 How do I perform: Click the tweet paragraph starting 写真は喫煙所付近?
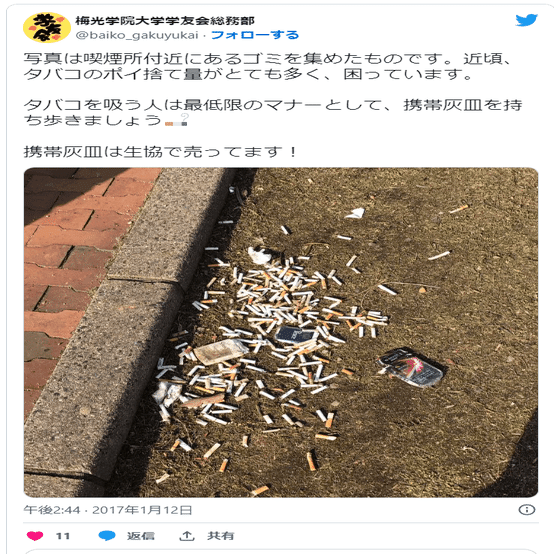[x=269, y=66]
